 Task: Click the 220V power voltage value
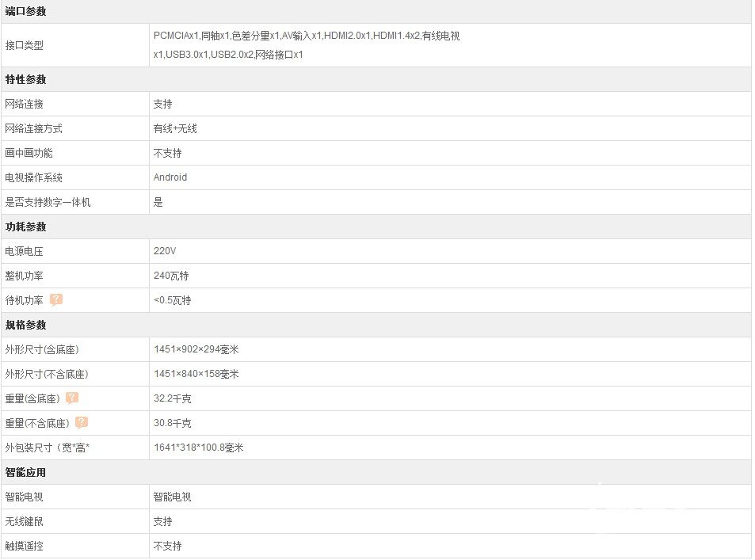tap(165, 251)
